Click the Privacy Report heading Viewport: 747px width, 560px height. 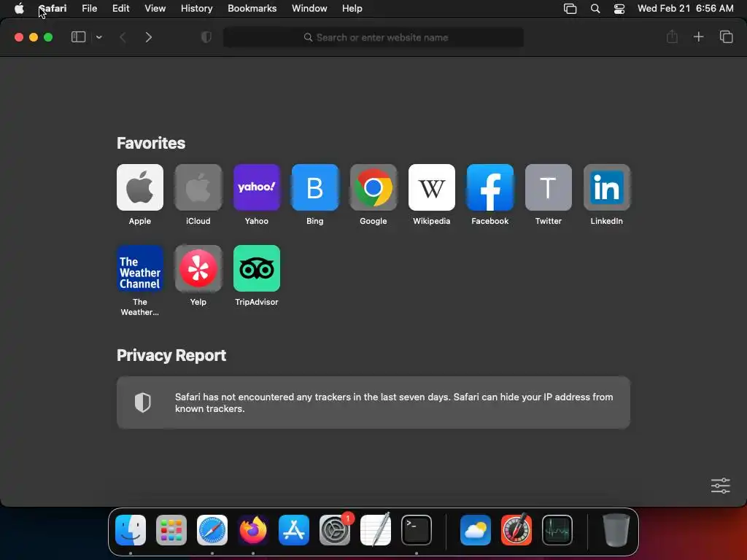coord(171,355)
